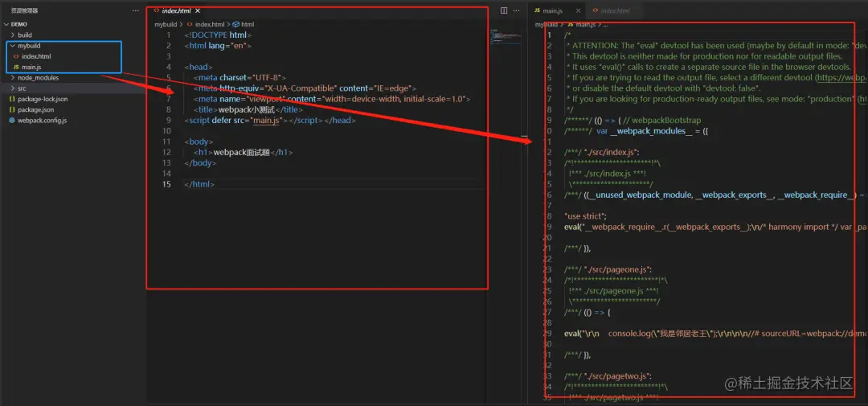Viewport: 868px width, 406px height.
Task: Click mybuild in right editor breadcrumb
Action: (x=547, y=24)
